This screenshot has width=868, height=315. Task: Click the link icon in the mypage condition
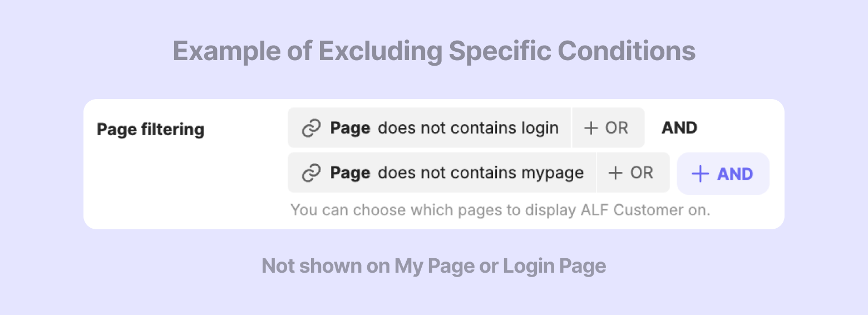click(311, 173)
